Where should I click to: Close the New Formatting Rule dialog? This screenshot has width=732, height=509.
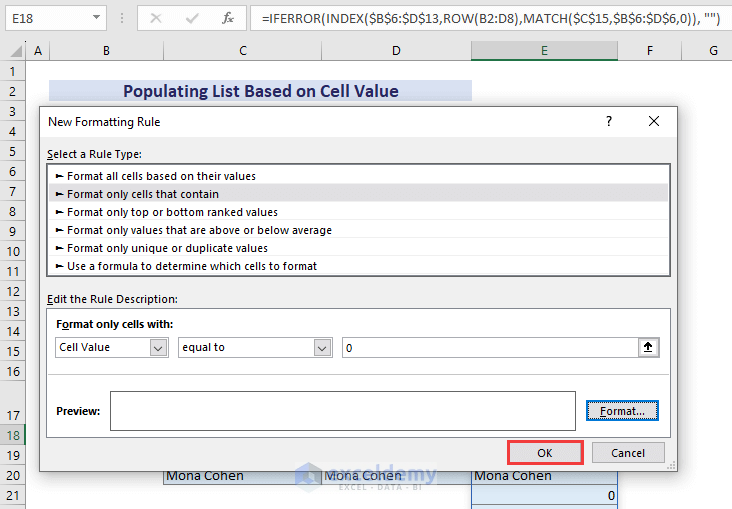(654, 121)
